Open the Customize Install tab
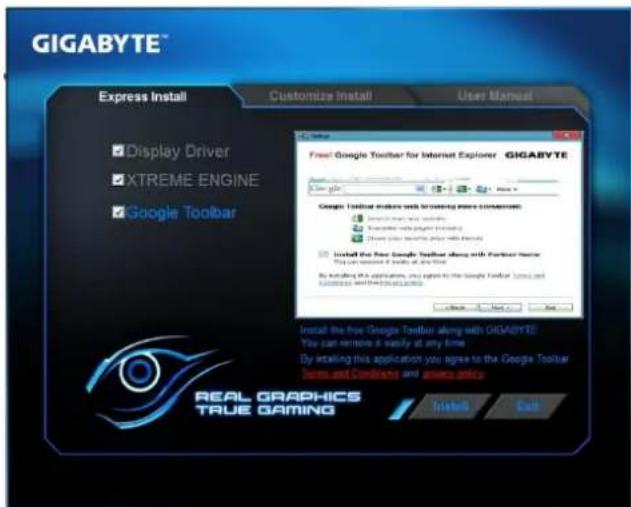Viewport: 631px width, 507px height. pos(321,96)
